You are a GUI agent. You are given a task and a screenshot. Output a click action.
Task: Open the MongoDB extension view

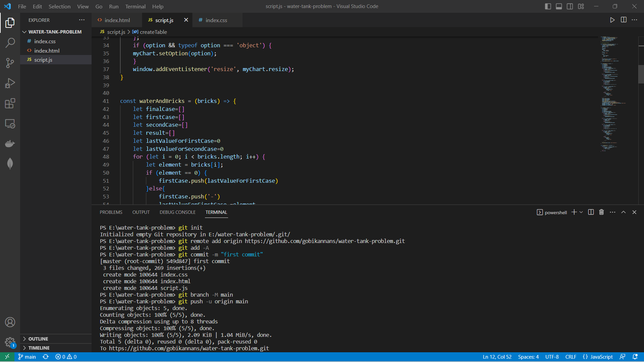point(10,164)
